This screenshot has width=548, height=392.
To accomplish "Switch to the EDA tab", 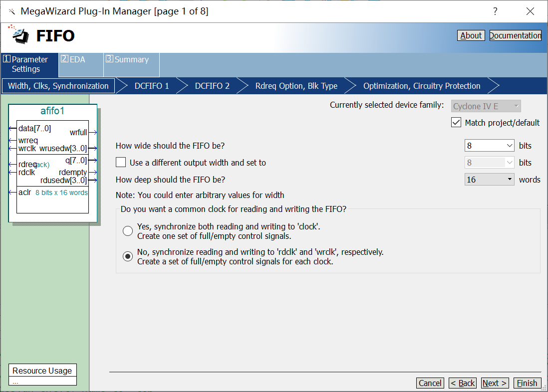I will pyautogui.click(x=81, y=64).
